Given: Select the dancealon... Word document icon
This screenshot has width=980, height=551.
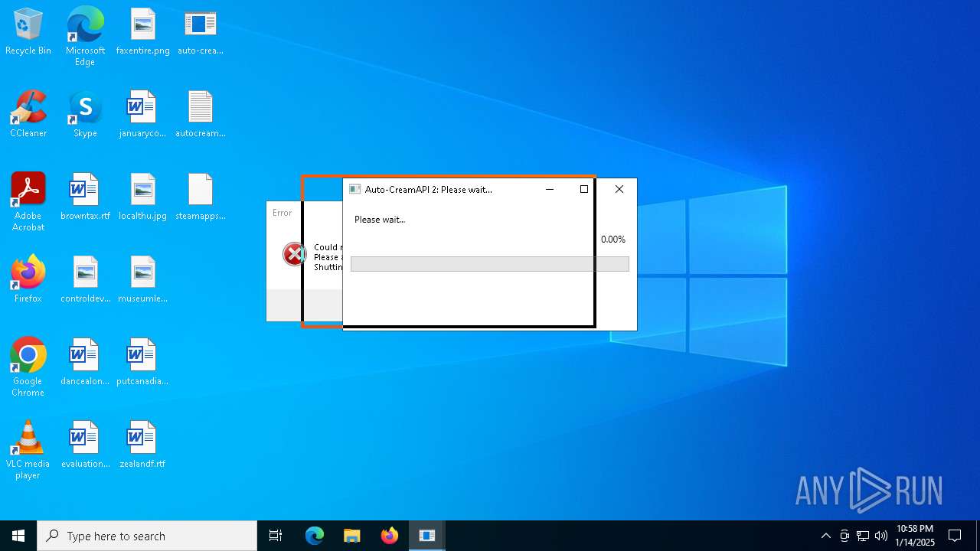Looking at the screenshot, I should click(85, 363).
